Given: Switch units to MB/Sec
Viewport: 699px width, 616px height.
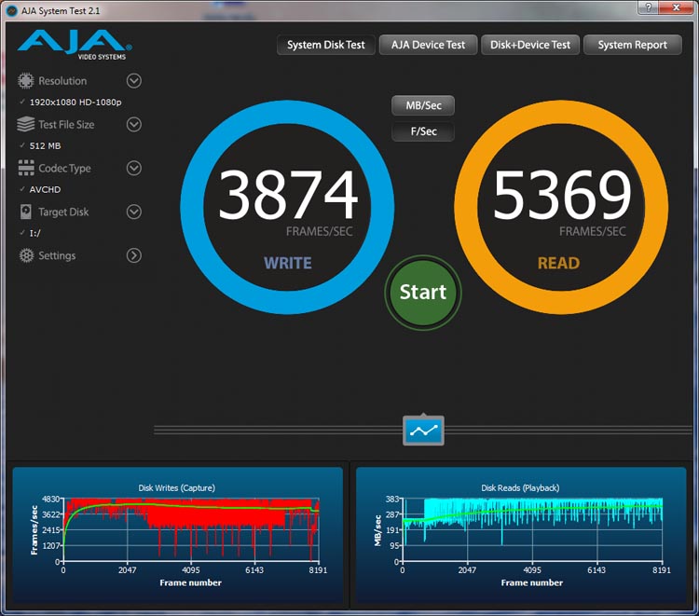Looking at the screenshot, I should [x=422, y=105].
